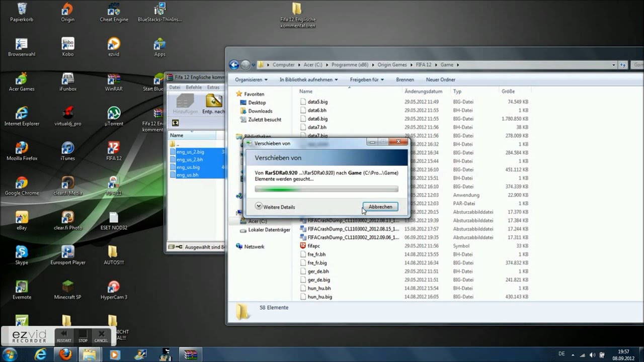Open Extras menu in WinRAR window
The width and height of the screenshot is (644, 362).
coord(213,87)
